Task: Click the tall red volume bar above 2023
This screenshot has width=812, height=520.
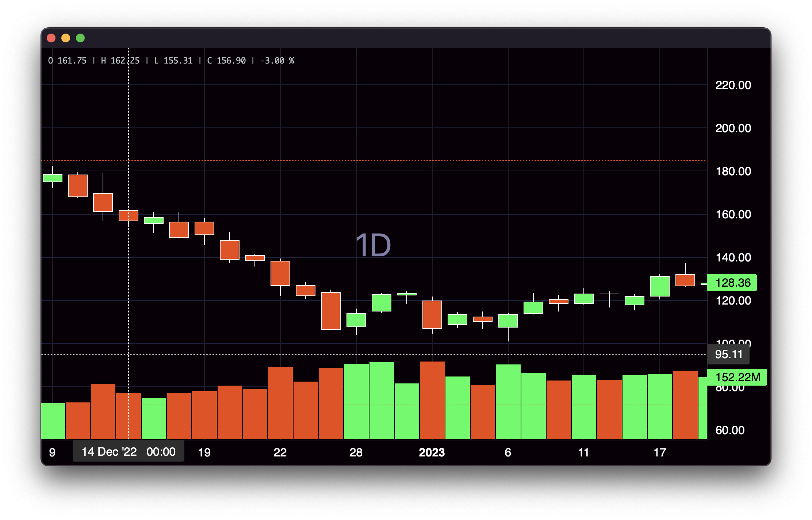Action: (x=432, y=400)
